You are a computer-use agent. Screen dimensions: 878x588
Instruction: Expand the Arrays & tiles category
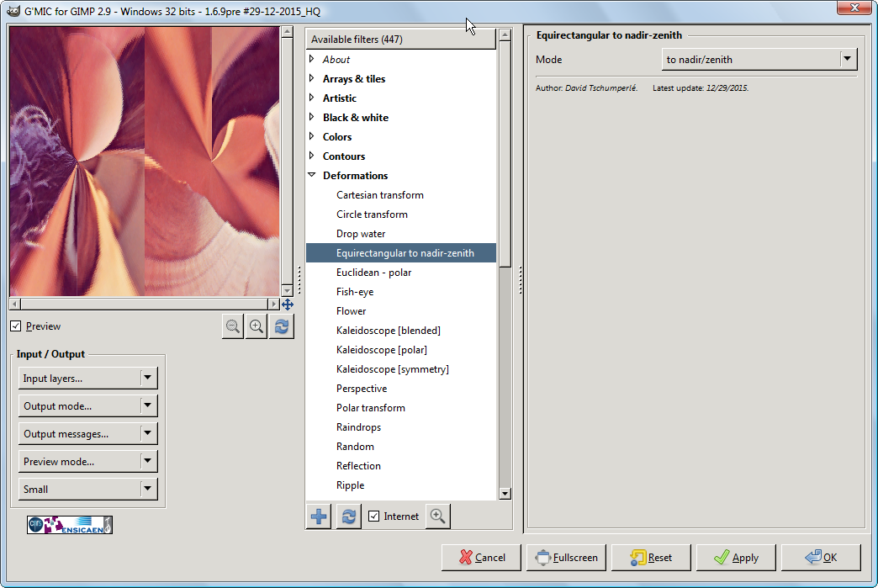(312, 78)
